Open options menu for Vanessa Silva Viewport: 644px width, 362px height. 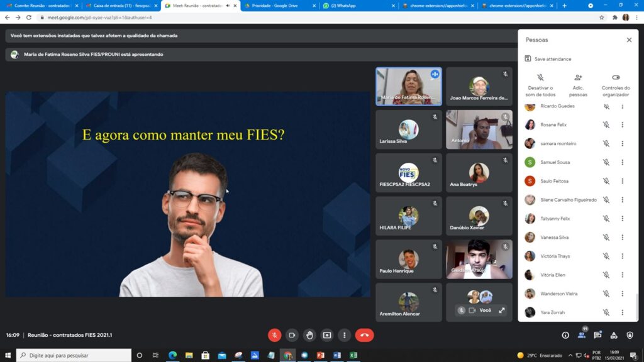622,237
